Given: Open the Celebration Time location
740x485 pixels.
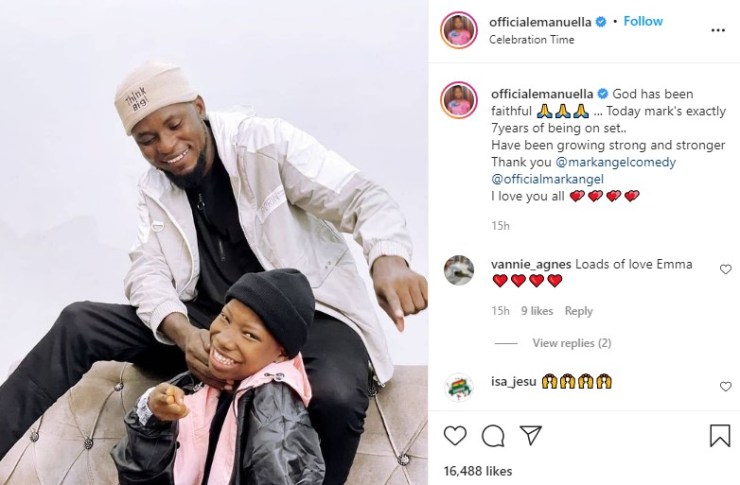Looking at the screenshot, I should [531, 40].
